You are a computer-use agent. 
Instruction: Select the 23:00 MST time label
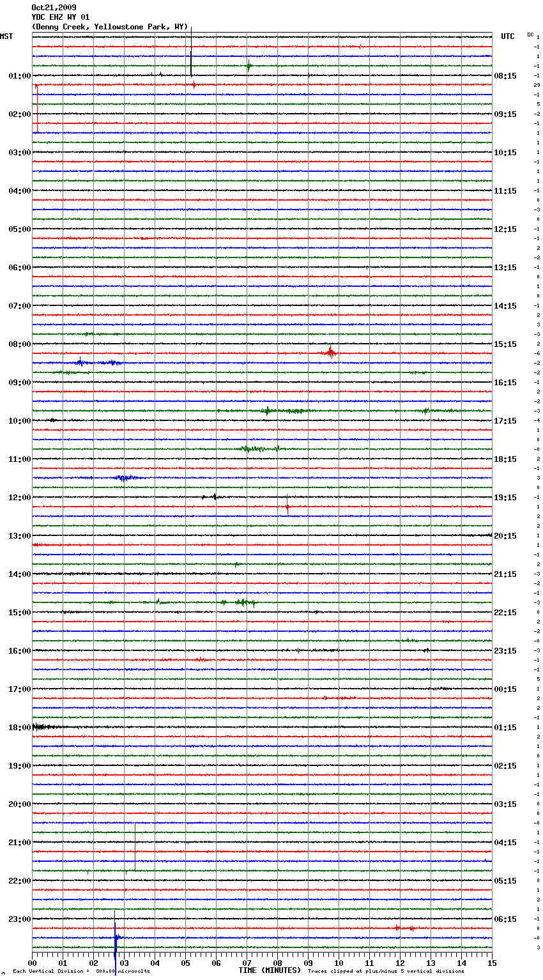click(x=20, y=919)
